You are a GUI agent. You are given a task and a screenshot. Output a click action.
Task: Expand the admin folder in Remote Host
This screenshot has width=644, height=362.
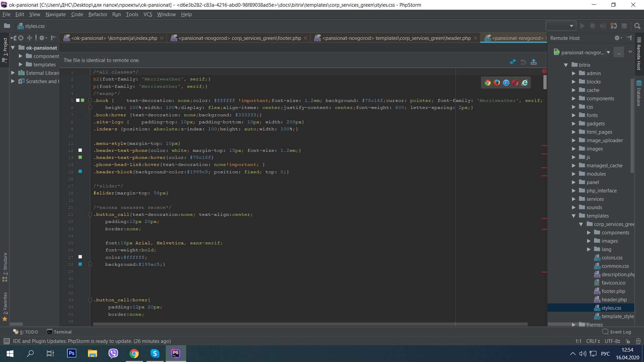pyautogui.click(x=574, y=73)
